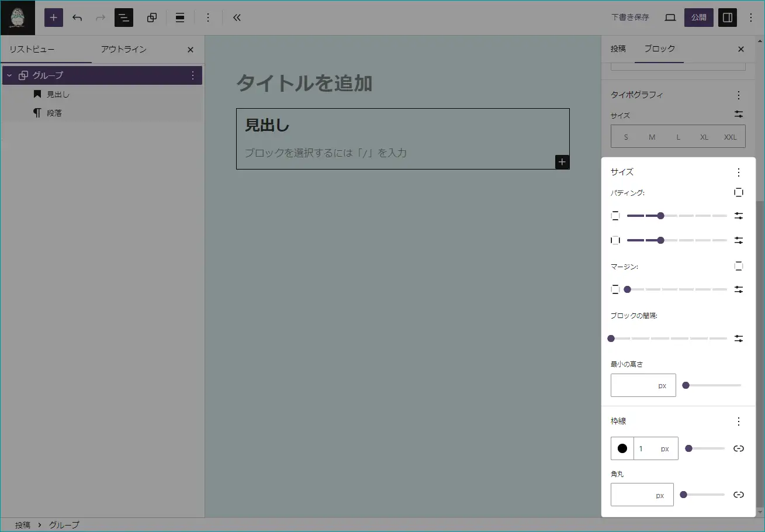
Task: Click the align icon in top toolbar
Action: click(x=180, y=18)
